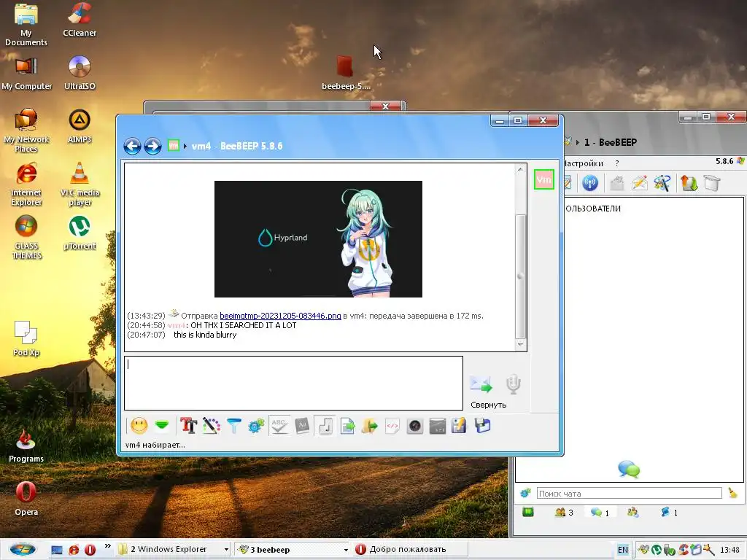Click the code snippet </> icon
This screenshot has width=747, height=560.
pos(392,425)
